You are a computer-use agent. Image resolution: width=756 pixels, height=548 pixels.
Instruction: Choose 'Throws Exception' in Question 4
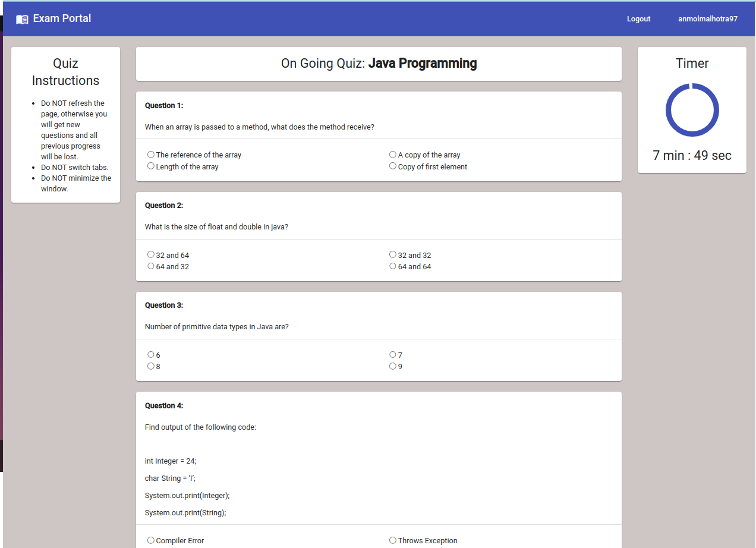coord(392,540)
